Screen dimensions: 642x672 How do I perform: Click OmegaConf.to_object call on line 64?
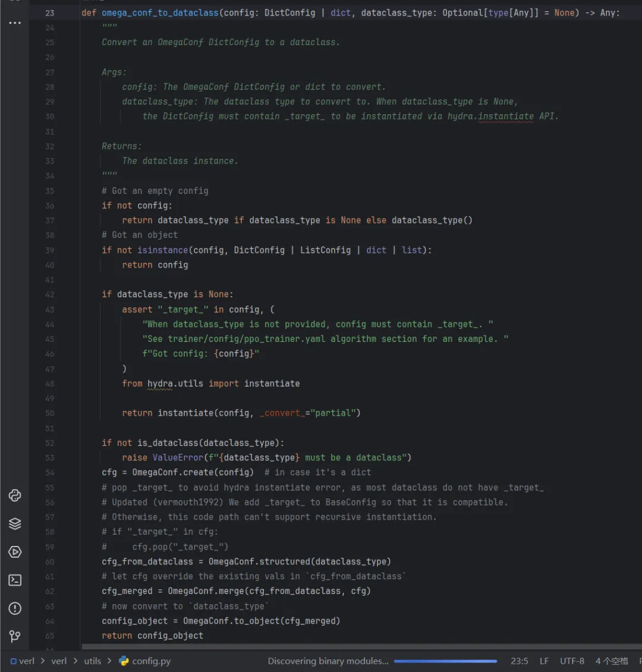[261, 621]
